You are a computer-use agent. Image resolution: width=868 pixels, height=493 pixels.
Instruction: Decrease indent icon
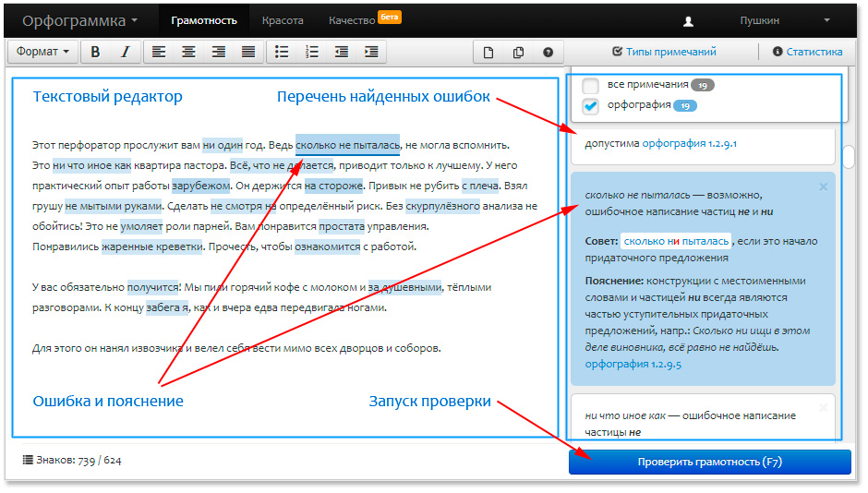[x=342, y=52]
